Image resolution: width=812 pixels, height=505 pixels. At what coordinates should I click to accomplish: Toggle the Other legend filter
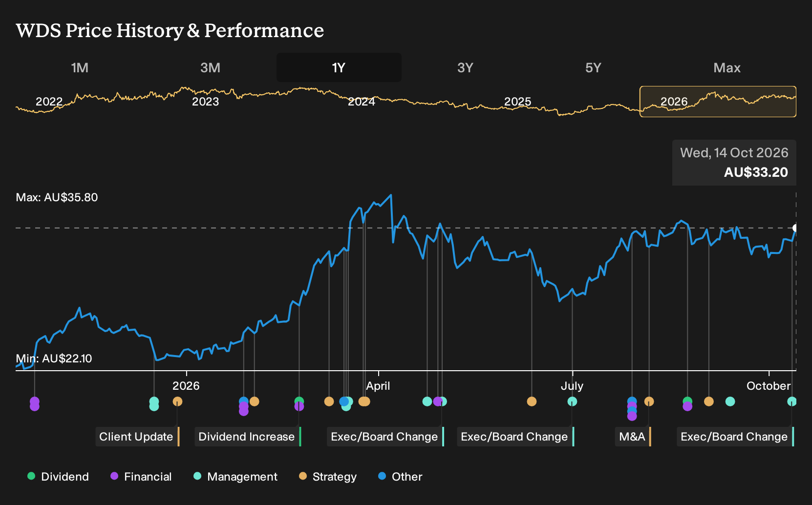[400, 477]
